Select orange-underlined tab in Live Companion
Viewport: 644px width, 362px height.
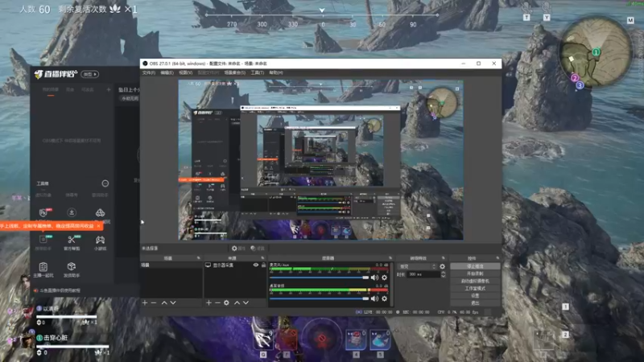click(51, 90)
